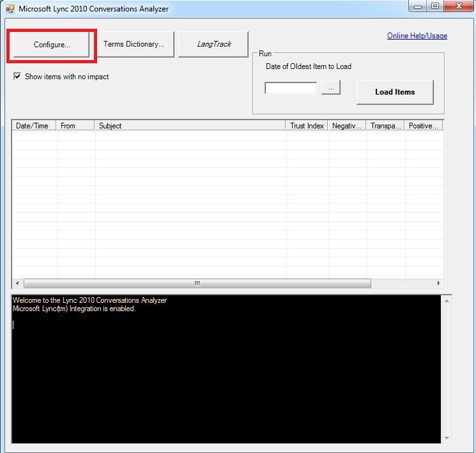Open the Configure dialog
The height and width of the screenshot is (453, 476).
tap(51, 45)
